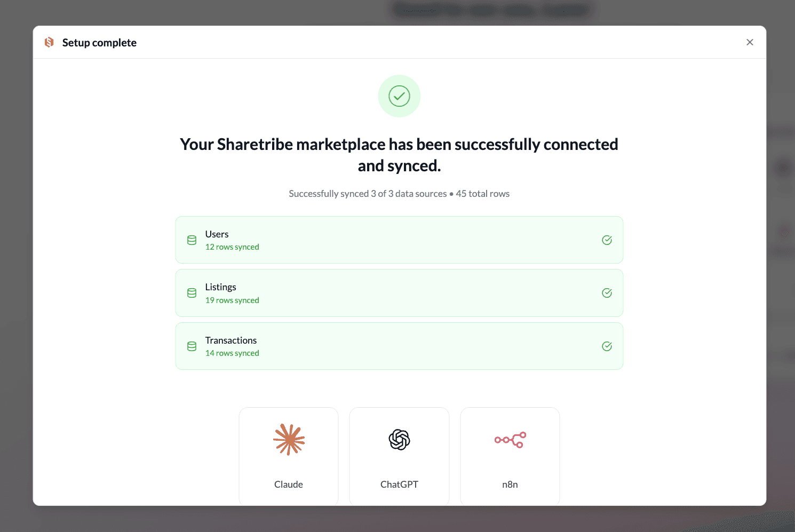The width and height of the screenshot is (795, 532).
Task: Click the large green success checkmark
Action: (x=399, y=96)
